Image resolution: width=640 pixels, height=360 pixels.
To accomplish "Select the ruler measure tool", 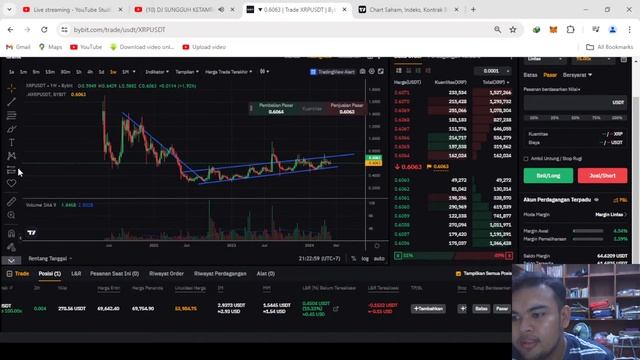I will click(11, 202).
